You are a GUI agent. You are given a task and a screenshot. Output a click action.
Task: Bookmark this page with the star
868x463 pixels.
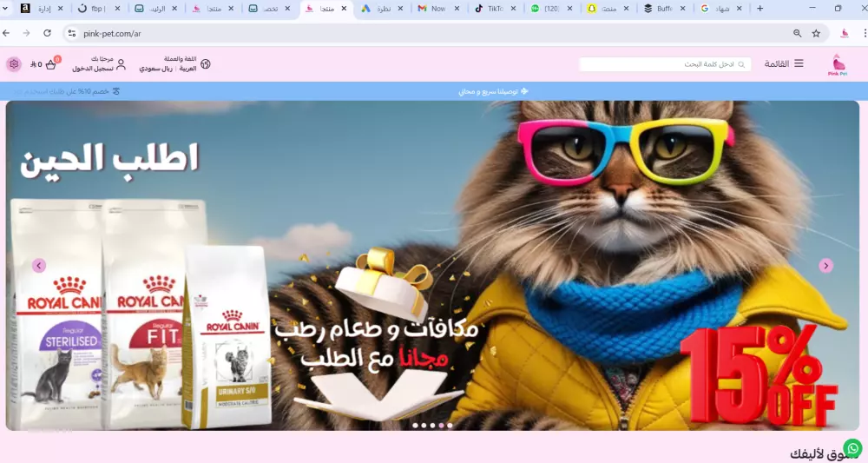point(816,33)
